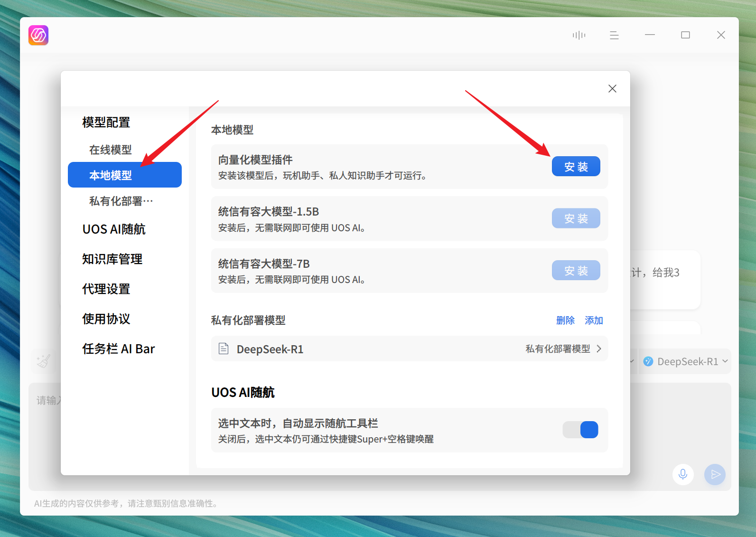This screenshot has width=756, height=537.
Task: Click the microphone voice input icon
Action: (683, 474)
